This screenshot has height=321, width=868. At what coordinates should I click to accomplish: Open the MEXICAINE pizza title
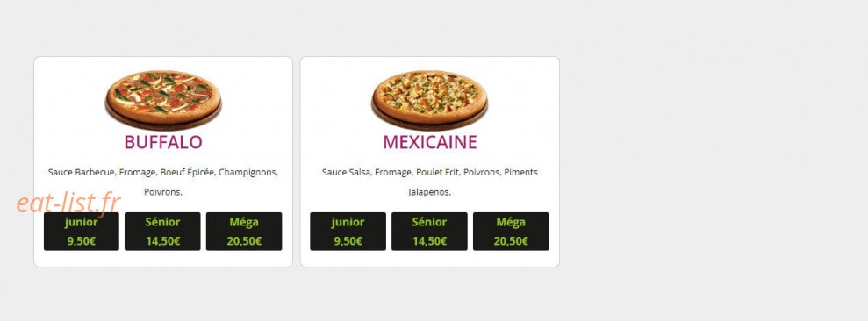point(429,142)
